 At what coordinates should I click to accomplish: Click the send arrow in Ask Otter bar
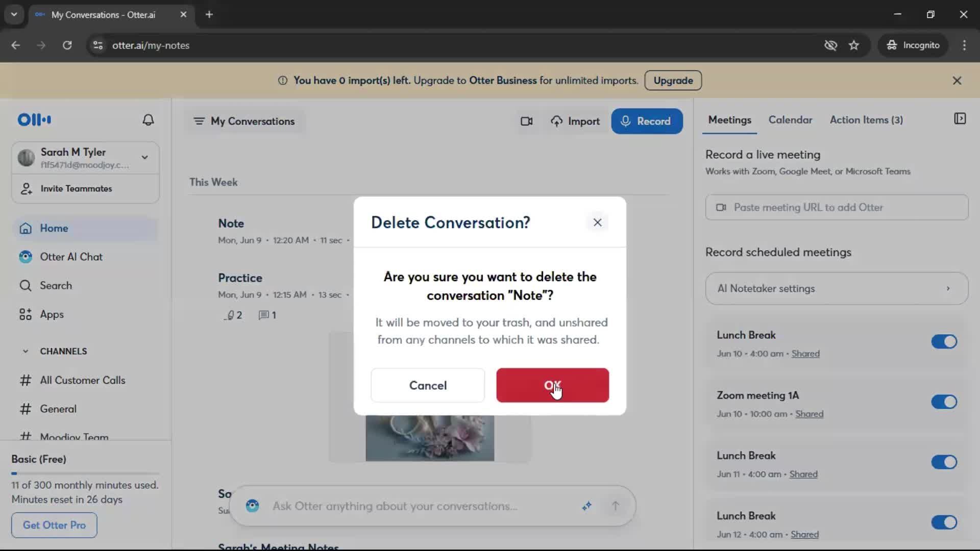(615, 506)
